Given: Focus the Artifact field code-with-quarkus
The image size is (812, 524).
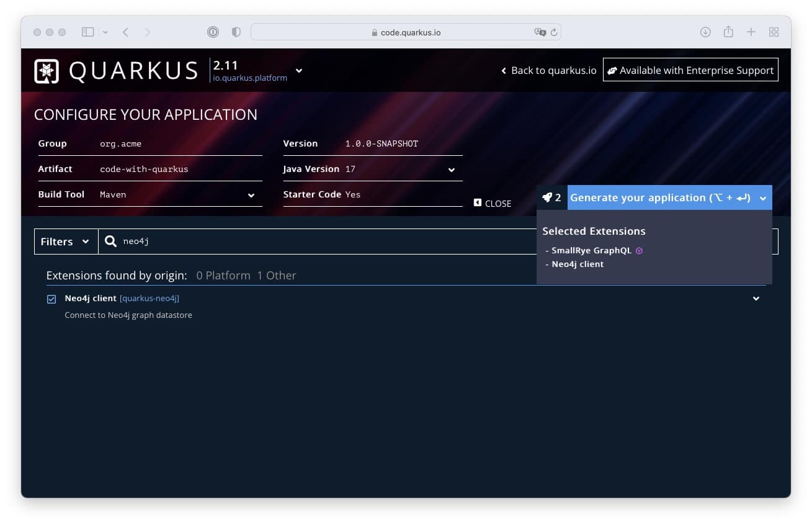Looking at the screenshot, I should [x=181, y=169].
